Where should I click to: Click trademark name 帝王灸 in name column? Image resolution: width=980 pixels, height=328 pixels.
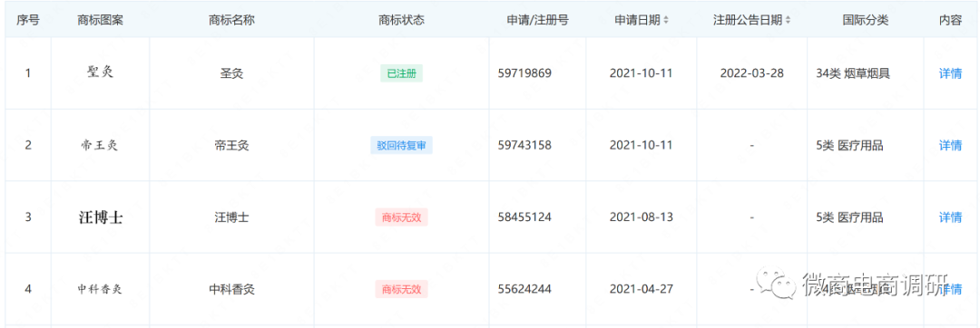tap(232, 145)
